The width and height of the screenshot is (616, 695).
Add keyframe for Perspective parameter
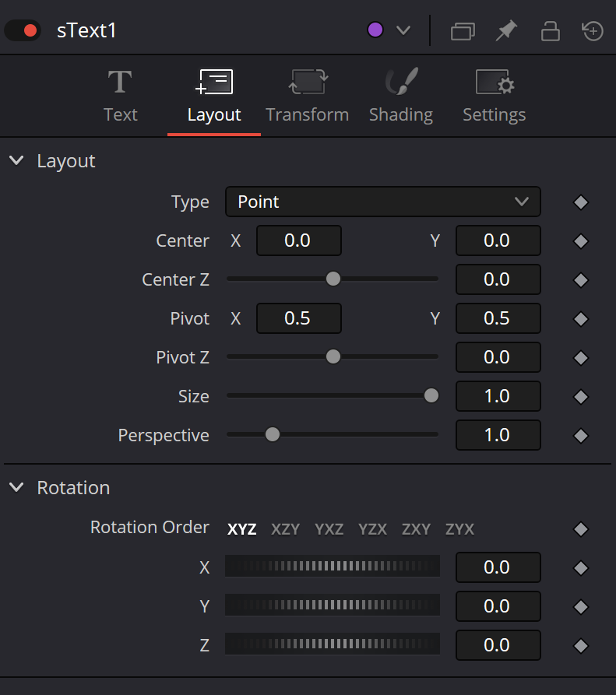click(x=580, y=436)
